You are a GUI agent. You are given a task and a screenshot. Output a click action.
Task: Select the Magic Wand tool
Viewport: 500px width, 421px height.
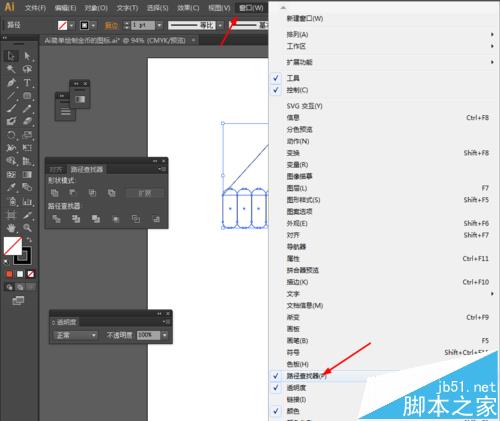[x=11, y=69]
